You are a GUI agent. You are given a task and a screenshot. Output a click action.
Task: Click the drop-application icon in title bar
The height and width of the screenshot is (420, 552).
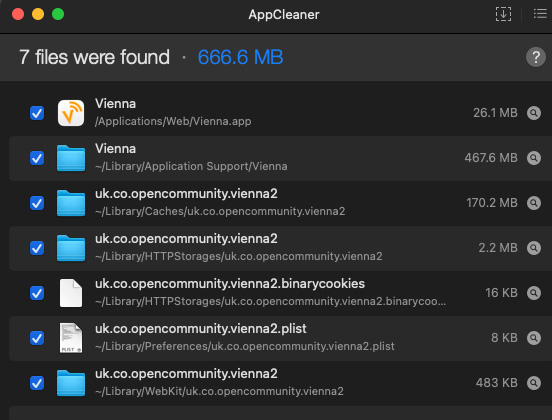point(503,14)
